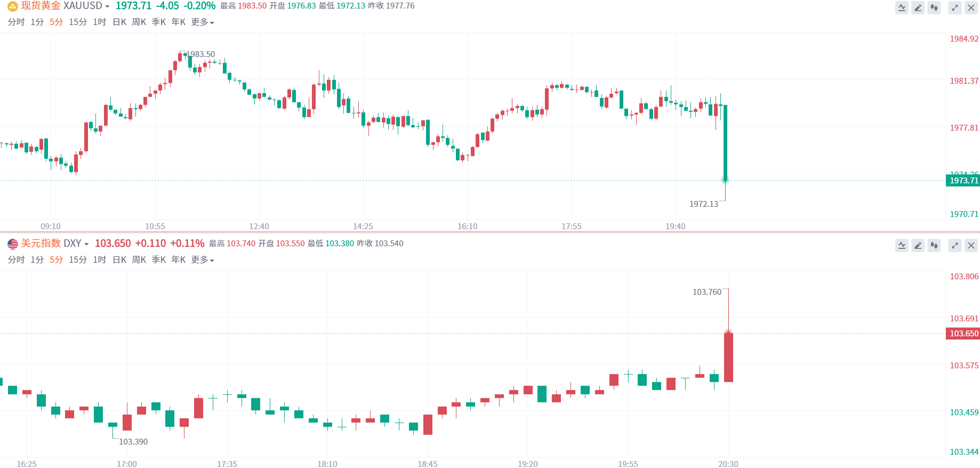Switch DXY chart to 日K timeframe
Screen dimensions: 980x468
pyautogui.click(x=119, y=260)
